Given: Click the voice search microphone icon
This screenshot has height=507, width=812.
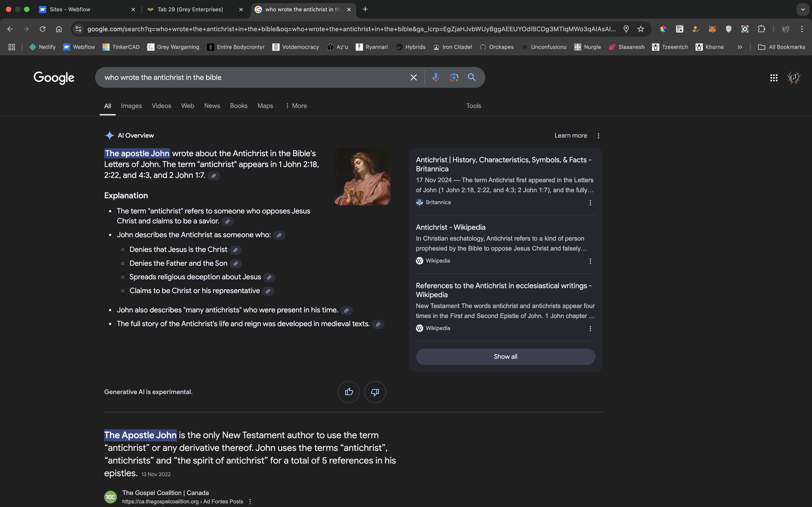Looking at the screenshot, I should [435, 77].
